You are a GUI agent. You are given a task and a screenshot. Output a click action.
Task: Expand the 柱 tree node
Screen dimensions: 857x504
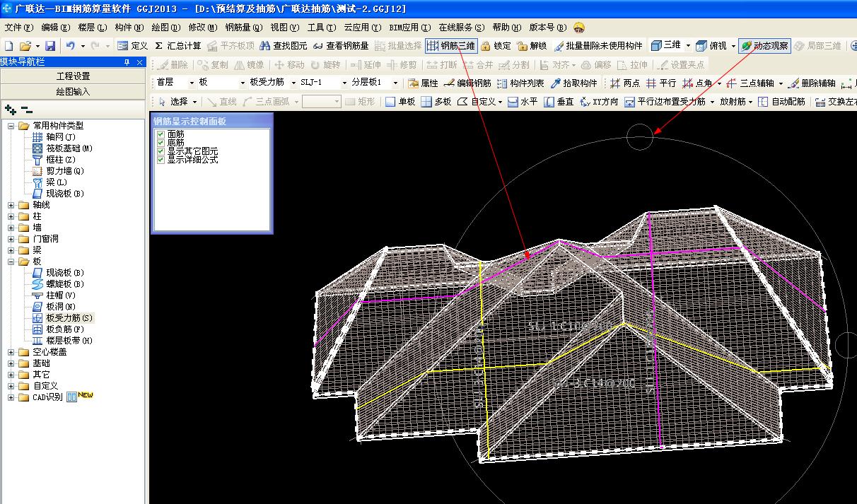coord(11,216)
